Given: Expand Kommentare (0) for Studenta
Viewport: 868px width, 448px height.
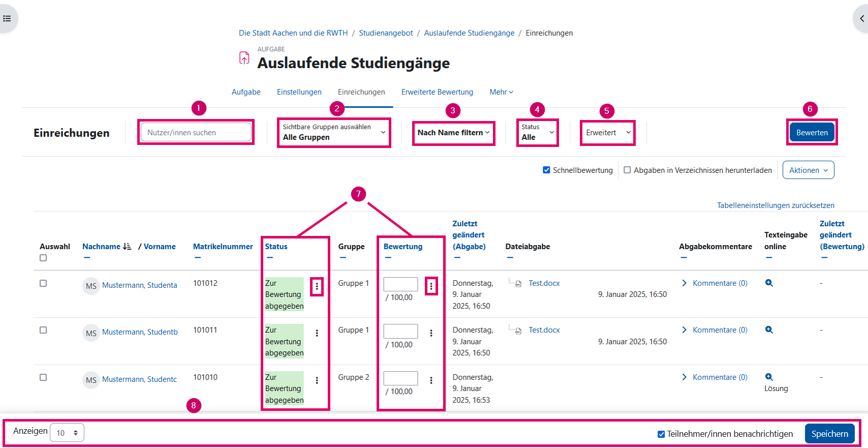Looking at the screenshot, I should [715, 283].
